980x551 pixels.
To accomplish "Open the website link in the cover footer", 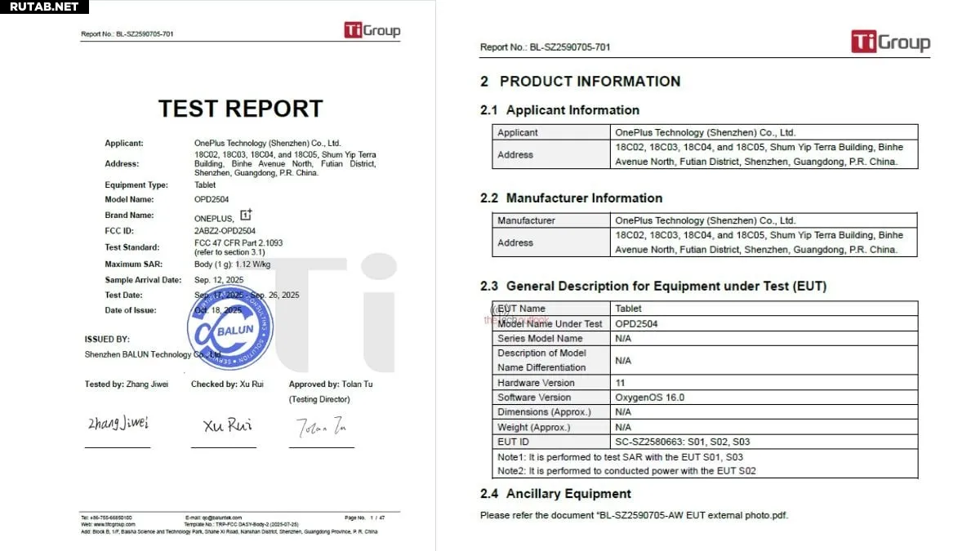I will coord(113,524).
